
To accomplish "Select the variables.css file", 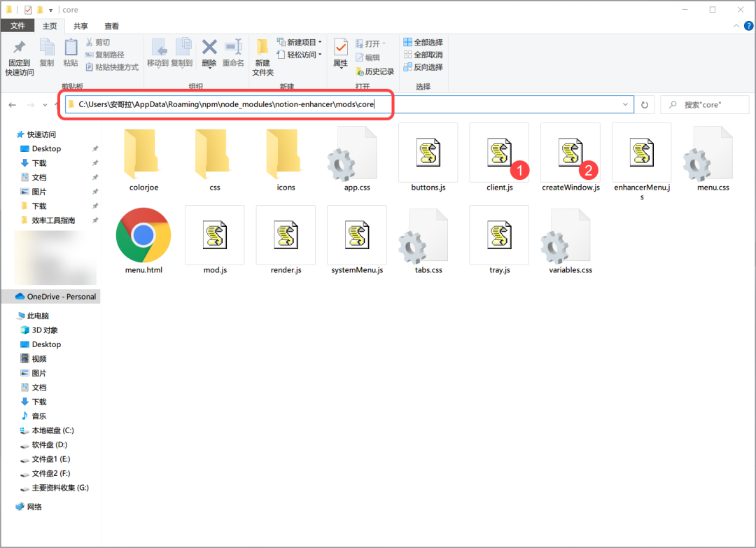I will pos(570,240).
